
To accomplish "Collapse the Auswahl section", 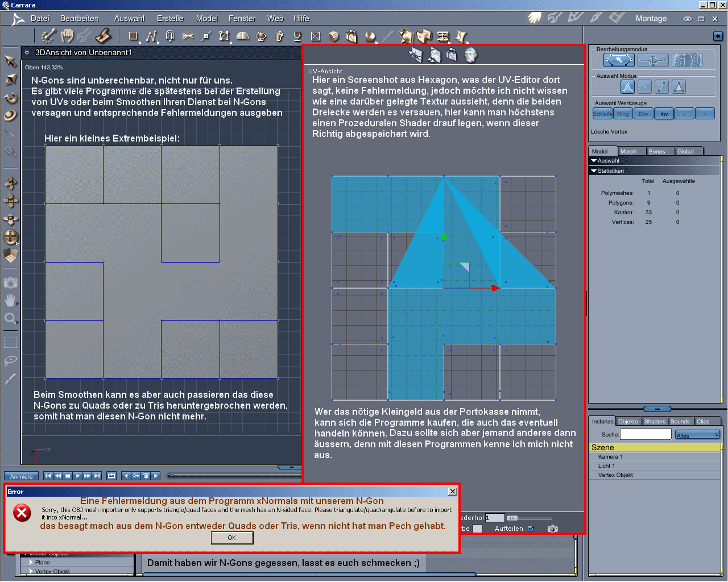I will tap(594, 161).
